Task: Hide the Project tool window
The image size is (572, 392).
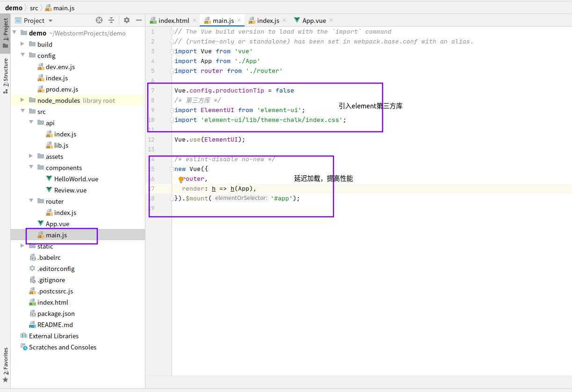Action: (x=138, y=20)
